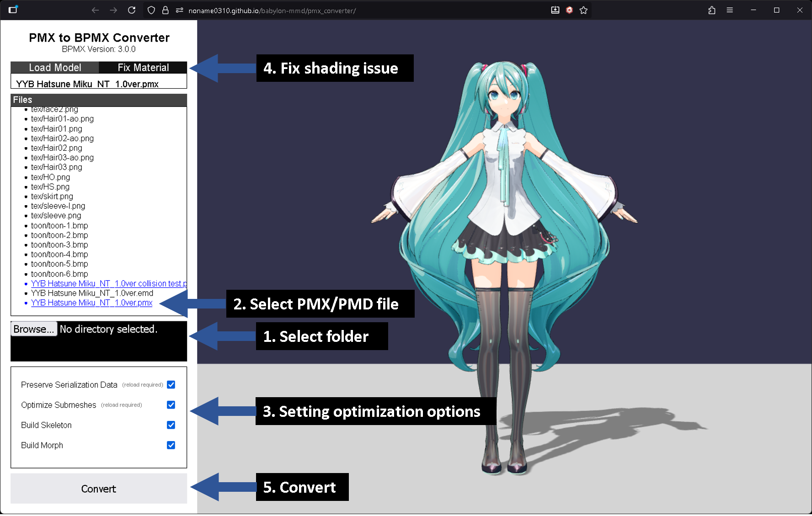This screenshot has width=812, height=516.
Task: Open the extensions puzzle icon
Action: [712, 10]
